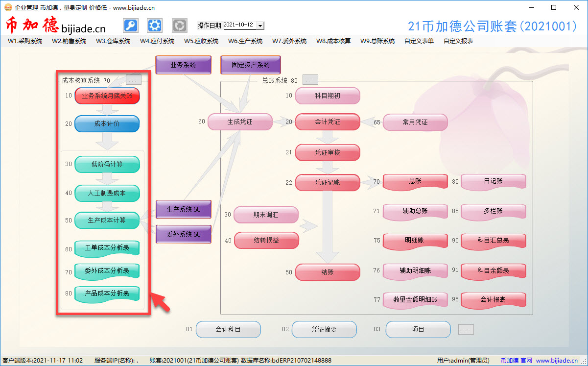
Task: Open the 业务系统月底关账 node
Action: coord(107,96)
